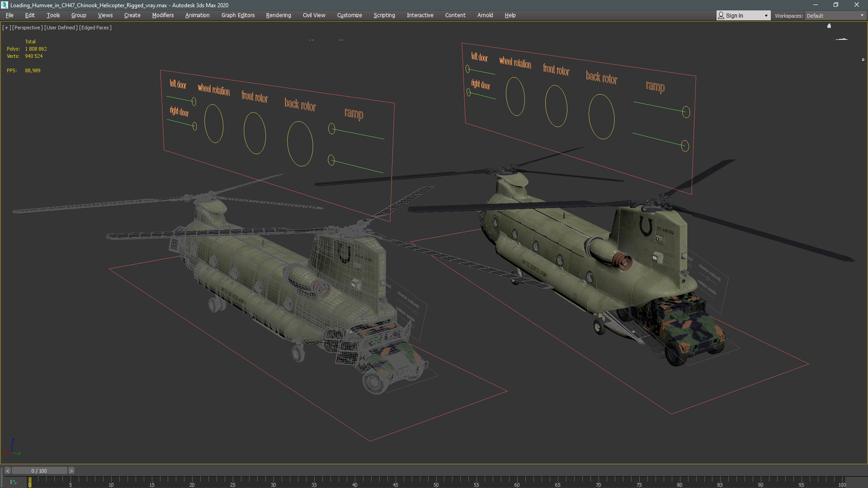This screenshot has width=868, height=488.
Task: Open the Scripting menu
Action: pos(384,15)
